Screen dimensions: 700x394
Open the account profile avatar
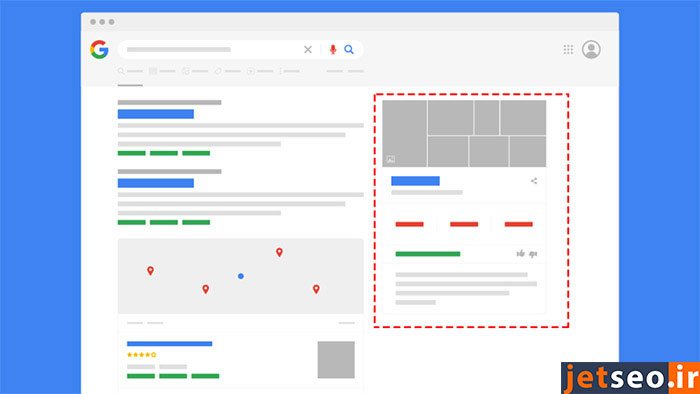[591, 50]
